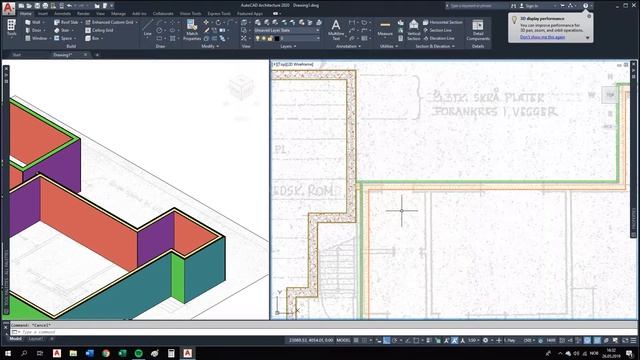Open quick access toolbar customize dropdown
640x360 pixels.
coord(111,6)
